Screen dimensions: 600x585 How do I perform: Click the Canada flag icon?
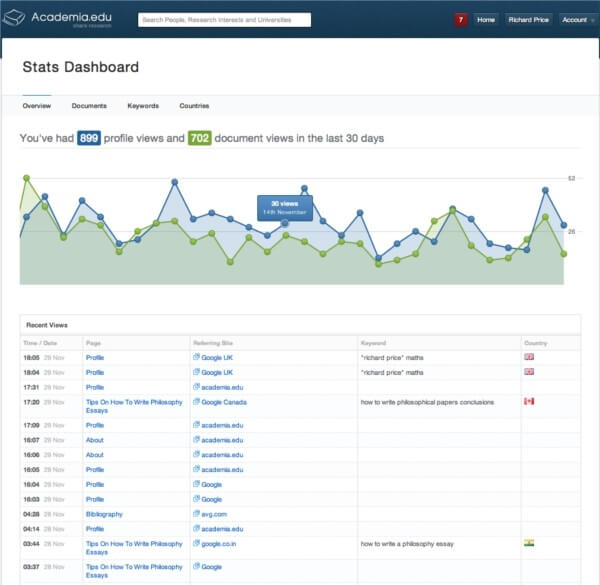pos(529,401)
